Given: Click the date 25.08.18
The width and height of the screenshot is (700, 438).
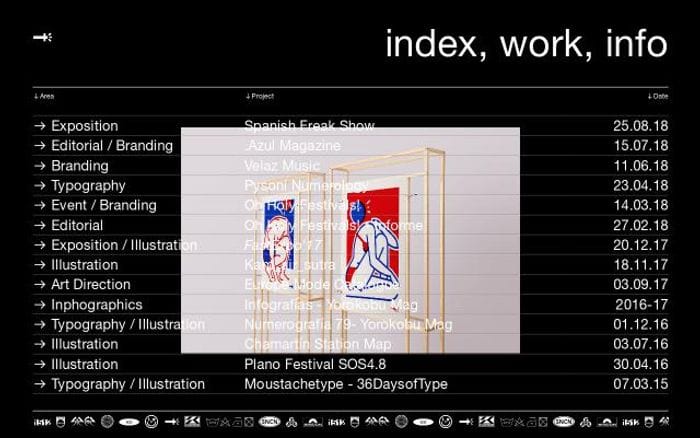Looking at the screenshot, I should (x=641, y=126).
